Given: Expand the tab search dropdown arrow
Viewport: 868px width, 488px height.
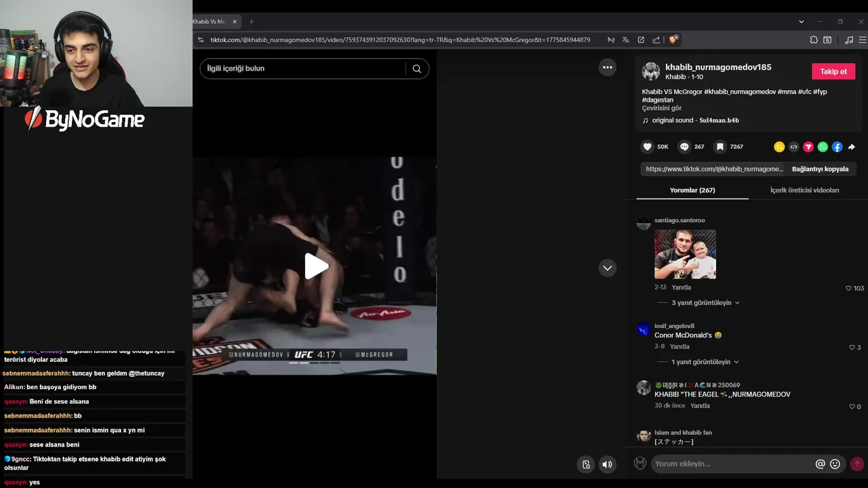Looking at the screenshot, I should 802,22.
